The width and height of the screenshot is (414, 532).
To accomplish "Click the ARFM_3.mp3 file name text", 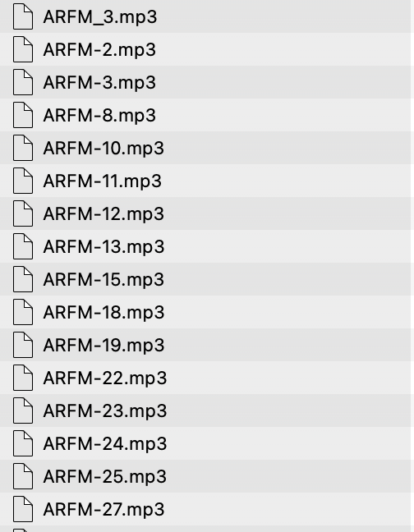I will pos(100,17).
